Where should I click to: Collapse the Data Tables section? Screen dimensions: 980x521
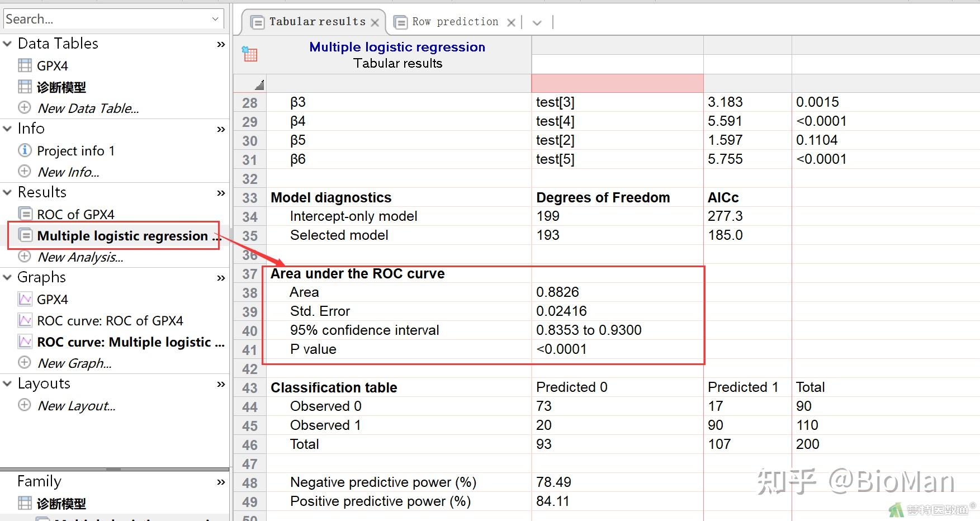pos(8,44)
